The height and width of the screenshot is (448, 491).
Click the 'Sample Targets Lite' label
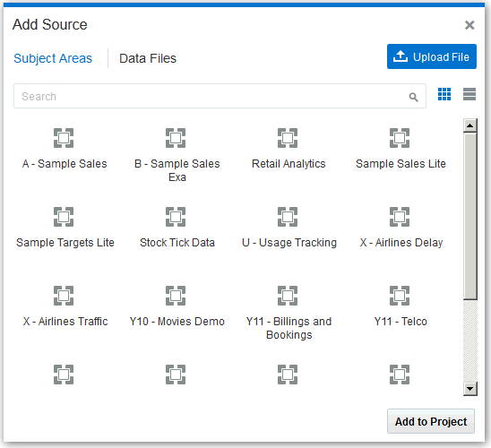65,243
